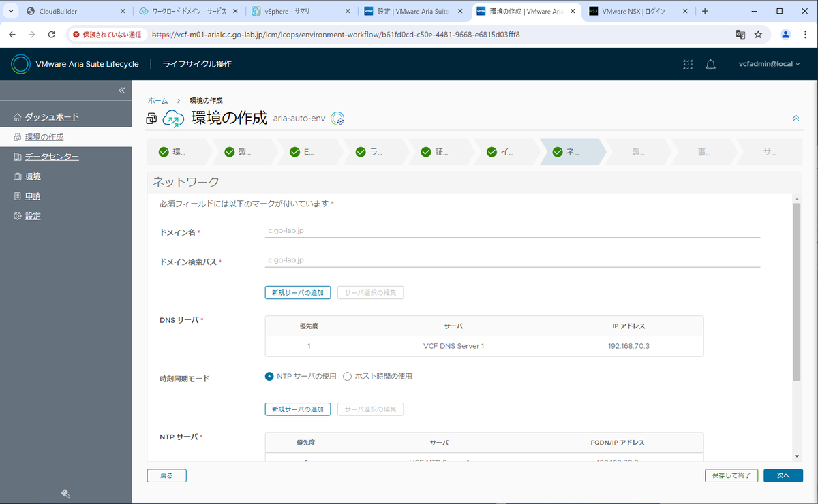
Task: Click the cloud icon beside 環境の作成 title
Action: pos(173,119)
